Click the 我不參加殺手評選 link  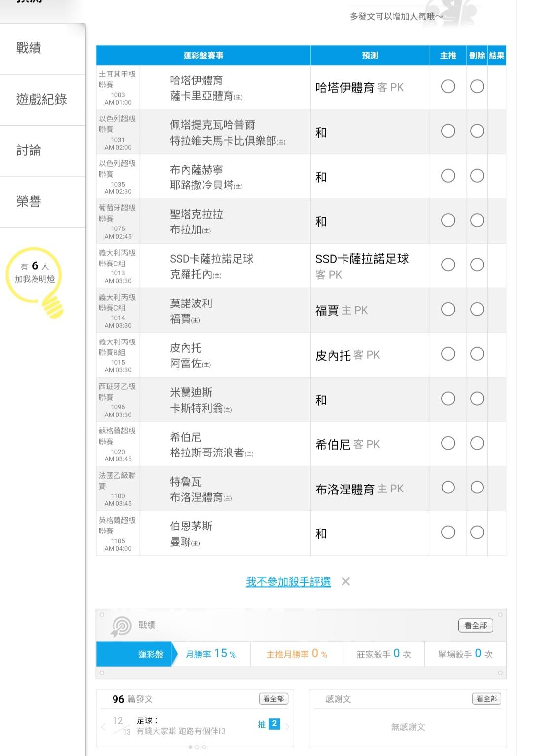(x=288, y=582)
